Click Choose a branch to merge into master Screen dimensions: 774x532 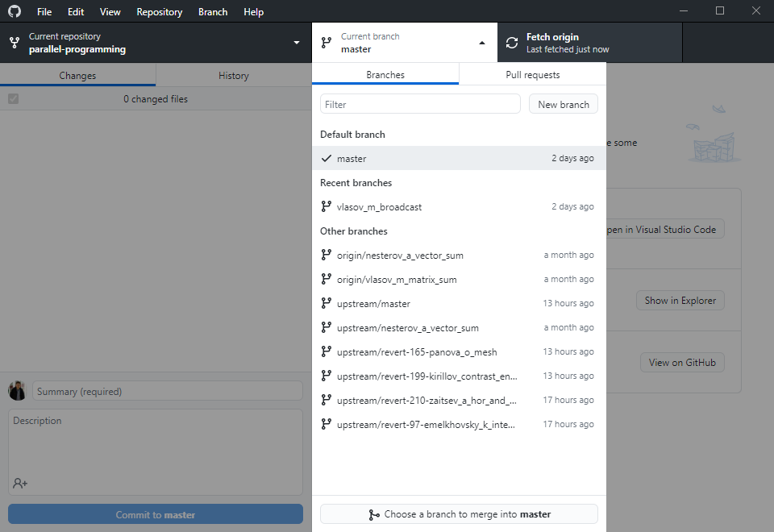(459, 514)
